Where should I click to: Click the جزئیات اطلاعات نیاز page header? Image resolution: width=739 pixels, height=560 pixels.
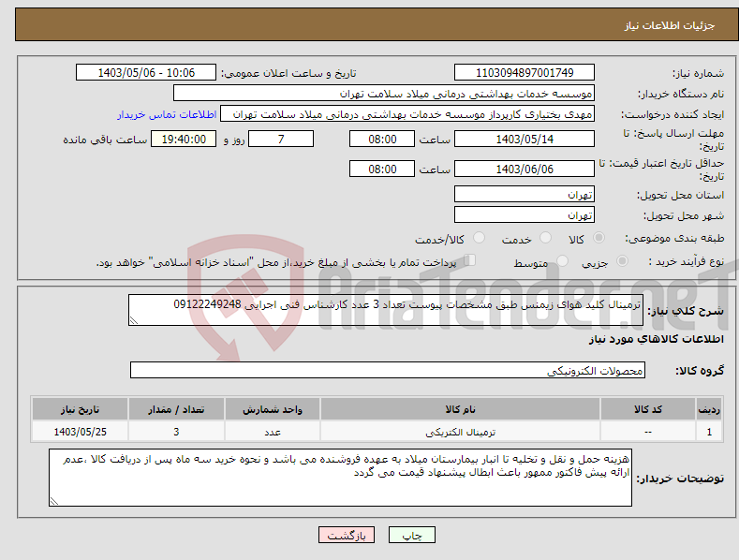coord(670,25)
